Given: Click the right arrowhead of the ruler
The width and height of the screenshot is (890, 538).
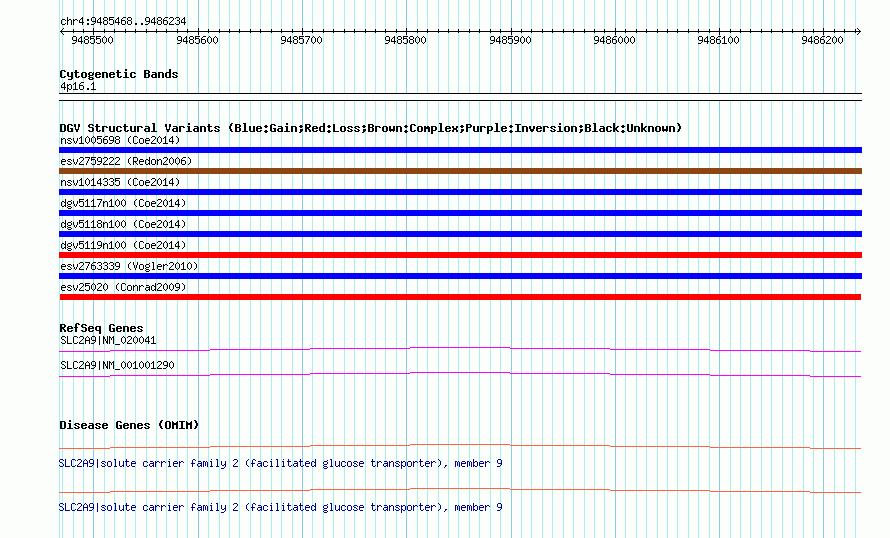Looking at the screenshot, I should coord(858,31).
